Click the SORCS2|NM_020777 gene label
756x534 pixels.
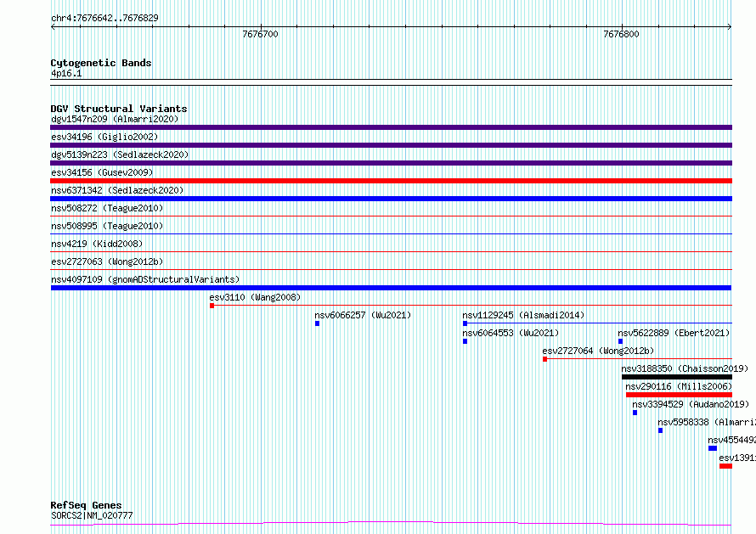pyautogui.click(x=92, y=515)
